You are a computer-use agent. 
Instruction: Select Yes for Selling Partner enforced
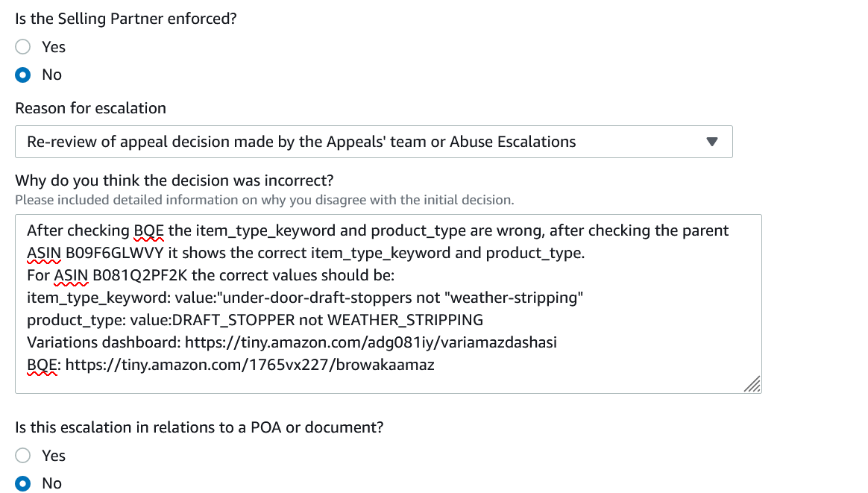coord(22,47)
